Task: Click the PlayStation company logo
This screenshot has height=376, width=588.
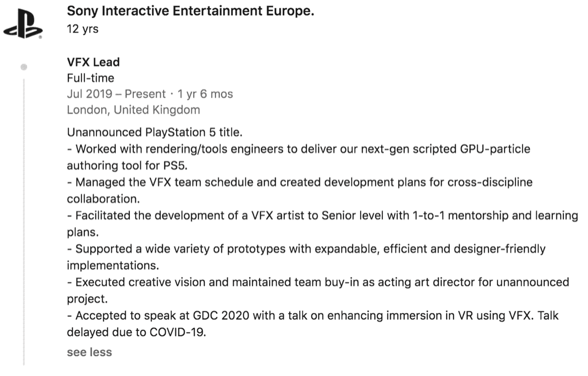Action: coord(23,24)
